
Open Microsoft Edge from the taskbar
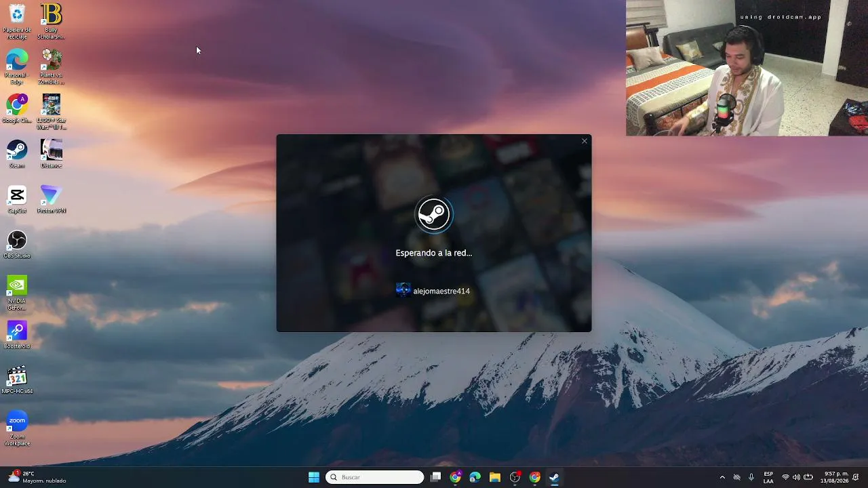pyautogui.click(x=475, y=477)
